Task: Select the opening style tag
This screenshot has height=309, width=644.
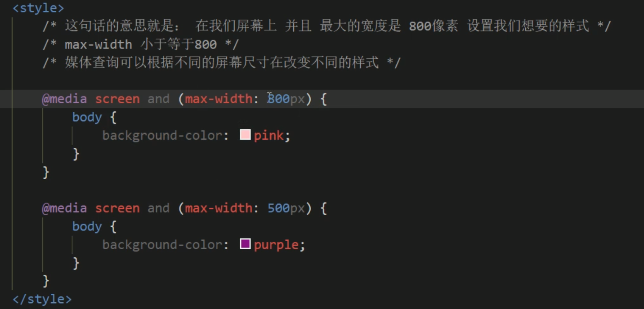Action: (38, 8)
